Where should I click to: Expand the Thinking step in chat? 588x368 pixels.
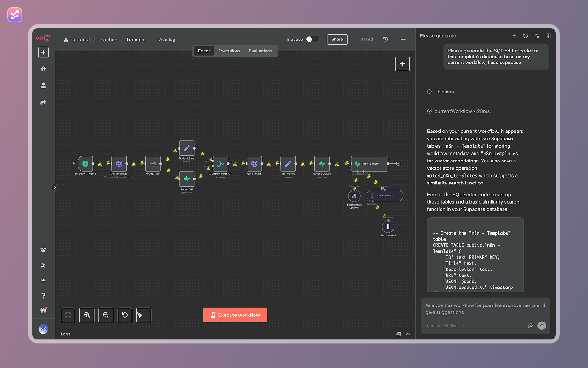pos(441,92)
